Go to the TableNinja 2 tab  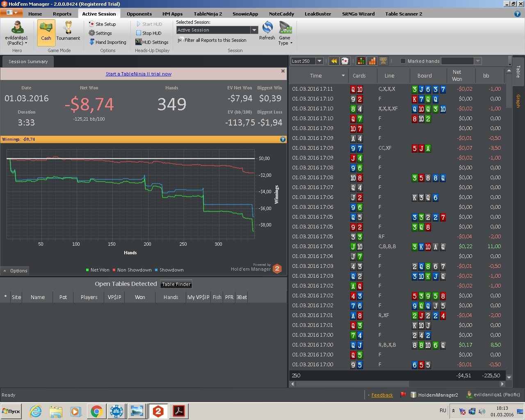coord(208,14)
